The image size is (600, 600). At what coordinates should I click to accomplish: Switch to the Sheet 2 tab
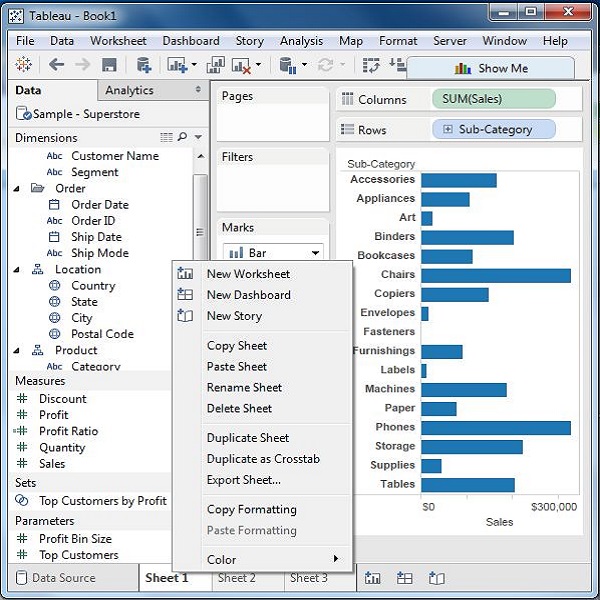237,578
